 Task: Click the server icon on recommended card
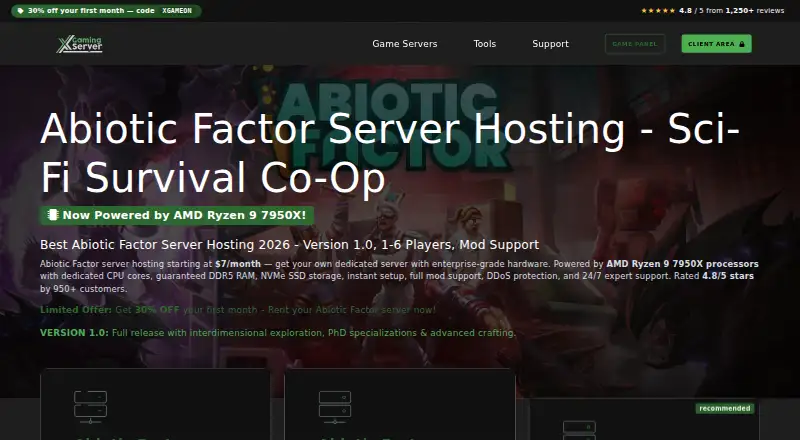[579, 430]
